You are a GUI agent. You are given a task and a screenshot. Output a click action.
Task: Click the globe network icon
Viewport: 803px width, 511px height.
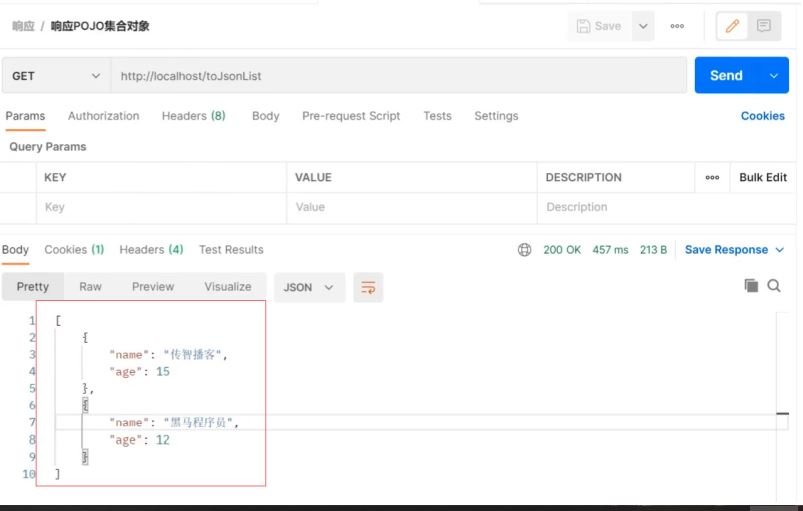[524, 250]
